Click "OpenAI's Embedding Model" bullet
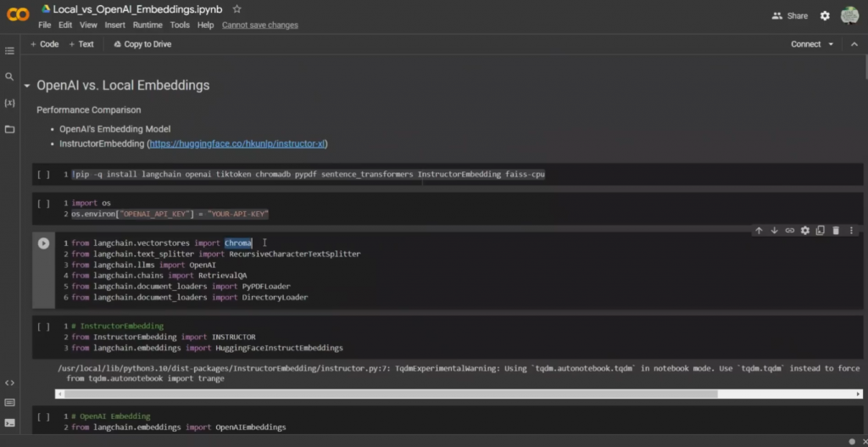The image size is (868, 447). point(114,129)
